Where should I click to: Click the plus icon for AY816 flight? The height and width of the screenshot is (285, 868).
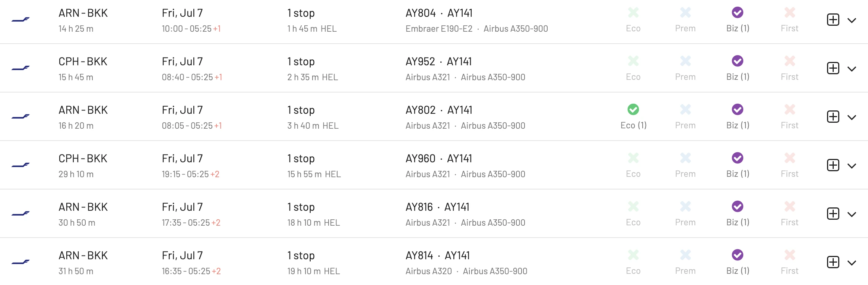click(833, 214)
